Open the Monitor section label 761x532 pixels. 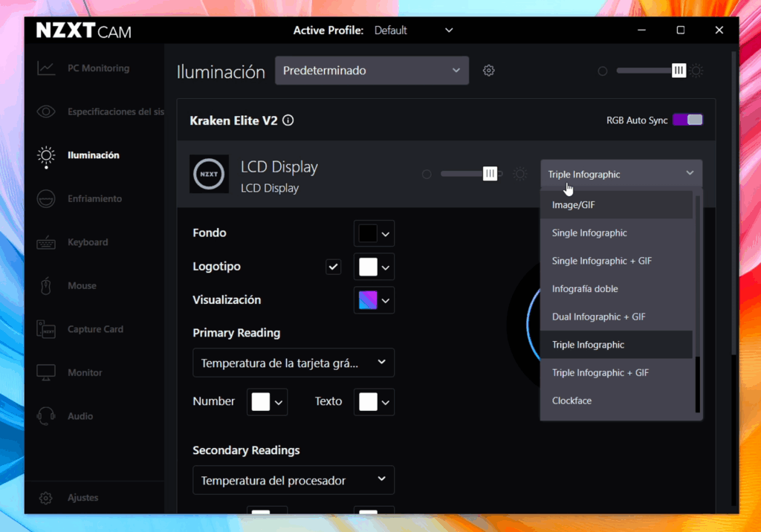[x=85, y=373]
